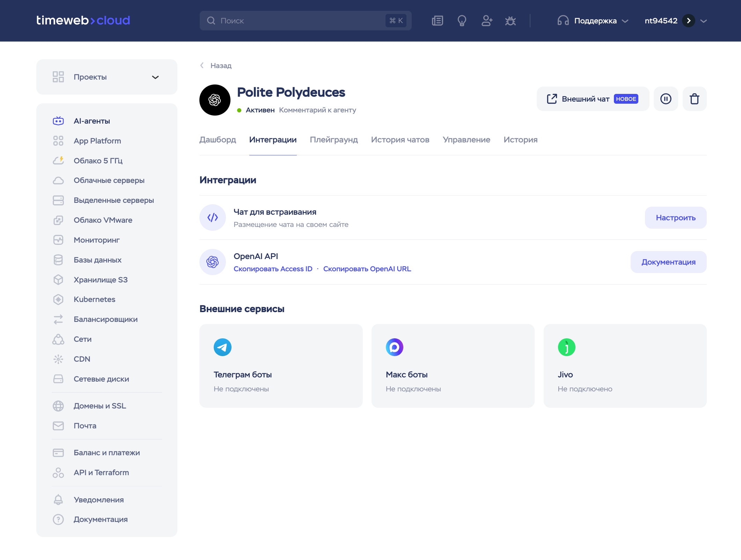
Task: Click Настроить for embed chat
Action: coord(675,218)
